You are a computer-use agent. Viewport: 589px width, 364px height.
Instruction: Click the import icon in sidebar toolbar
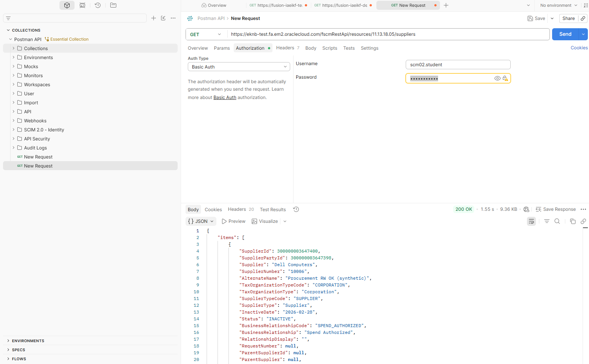pyautogui.click(x=163, y=18)
